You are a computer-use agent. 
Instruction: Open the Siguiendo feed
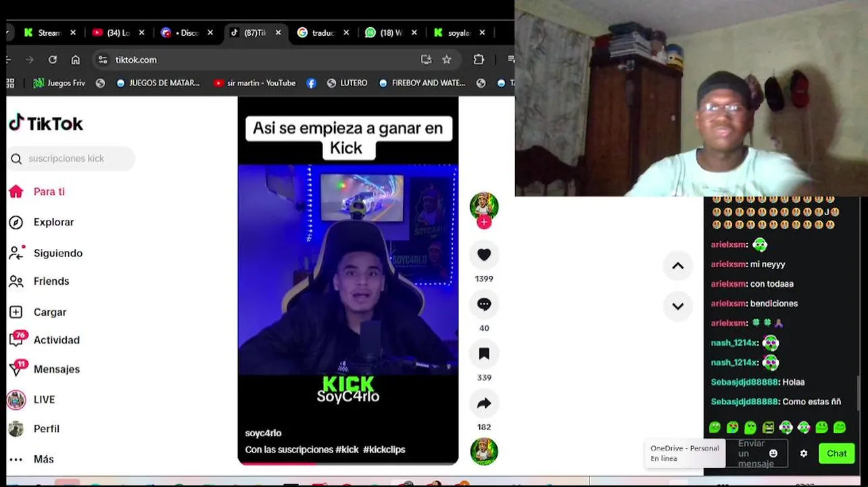pyautogui.click(x=46, y=252)
